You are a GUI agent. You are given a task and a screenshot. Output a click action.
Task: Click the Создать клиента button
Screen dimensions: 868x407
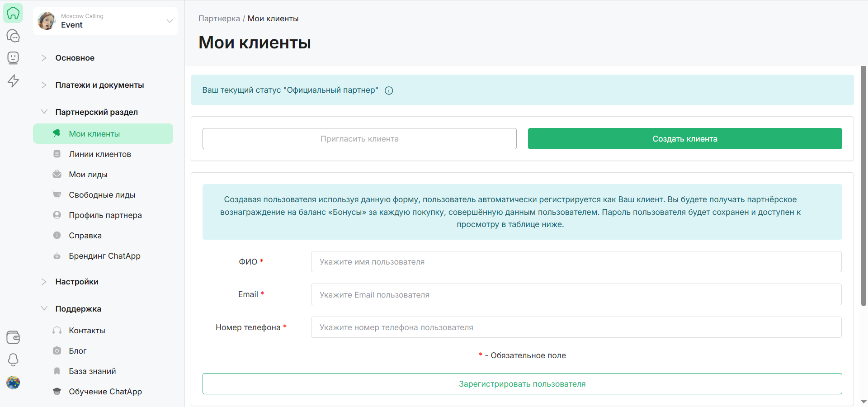click(684, 139)
